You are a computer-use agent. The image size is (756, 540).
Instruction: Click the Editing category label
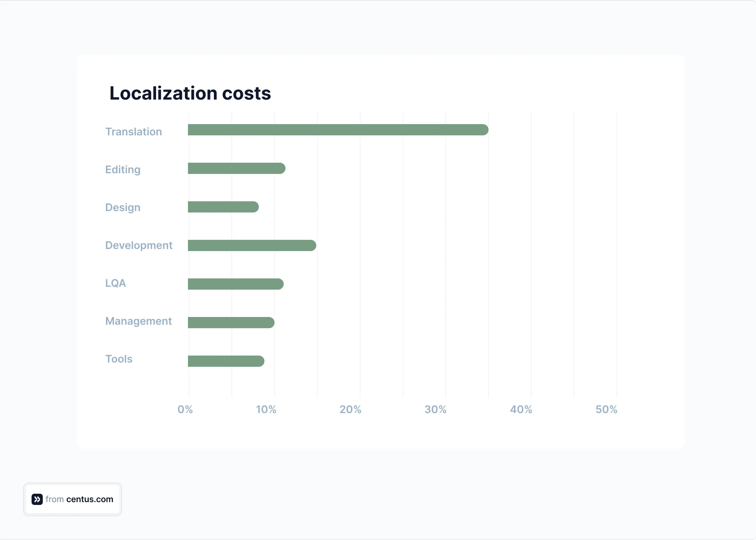click(x=122, y=169)
